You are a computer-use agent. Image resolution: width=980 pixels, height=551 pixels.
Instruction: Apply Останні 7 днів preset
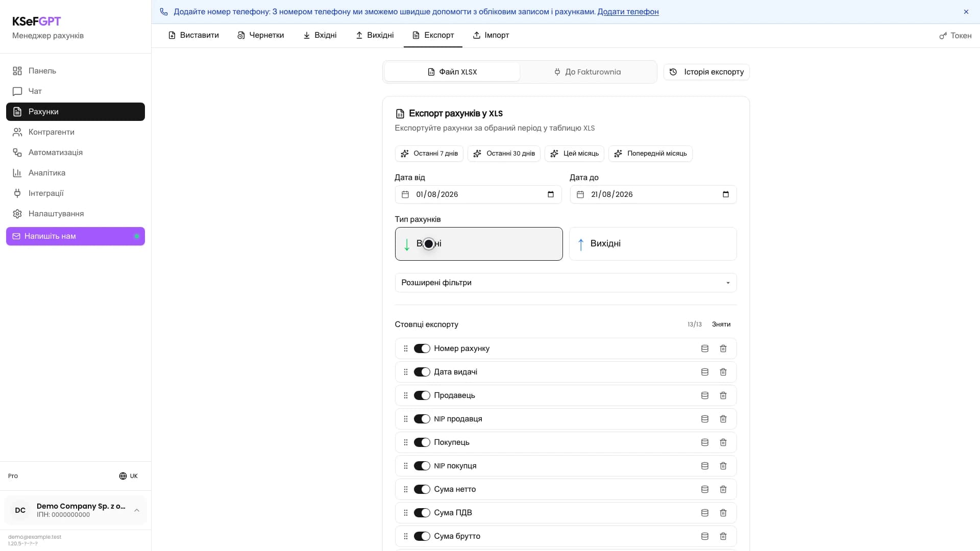tap(429, 154)
